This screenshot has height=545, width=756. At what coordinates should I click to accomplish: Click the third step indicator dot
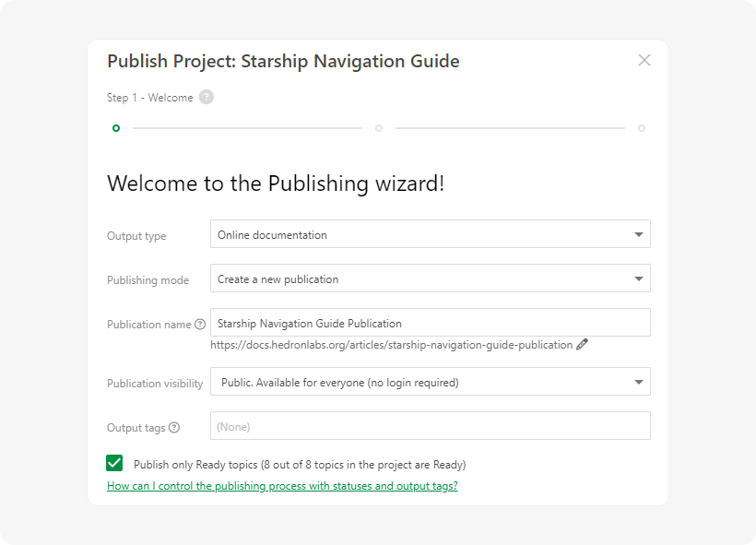point(641,128)
